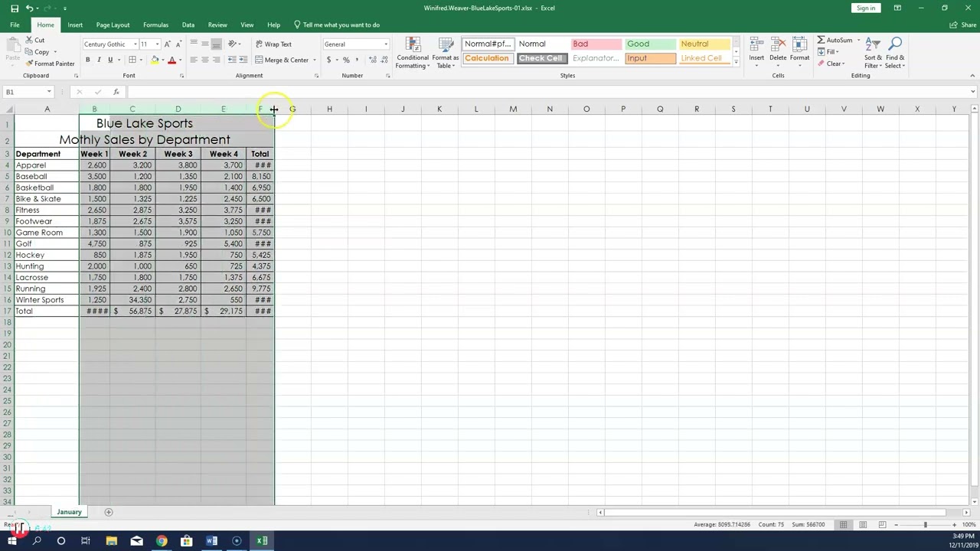The image size is (980, 551).
Task: Open Chrome from the taskbar
Action: click(162, 541)
